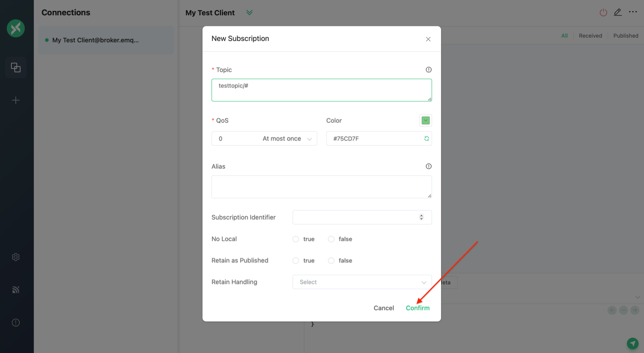The width and height of the screenshot is (644, 353).
Task: Click the plus icon for new connection
Action: click(16, 100)
